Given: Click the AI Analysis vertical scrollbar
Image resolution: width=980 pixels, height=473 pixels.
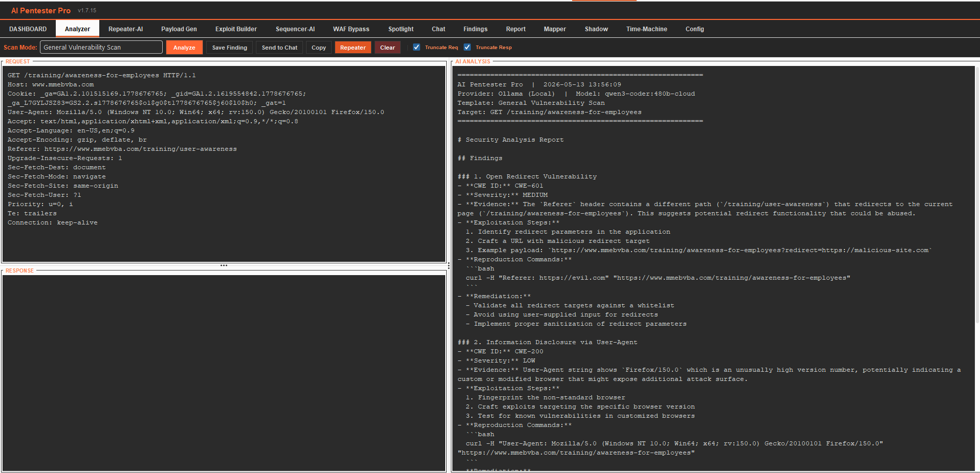Looking at the screenshot, I should click(977, 194).
